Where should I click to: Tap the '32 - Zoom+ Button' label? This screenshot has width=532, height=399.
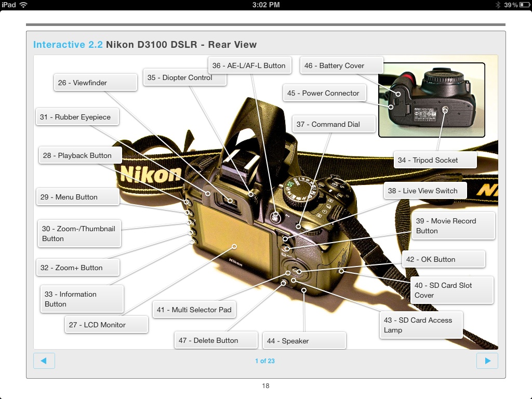(x=78, y=268)
